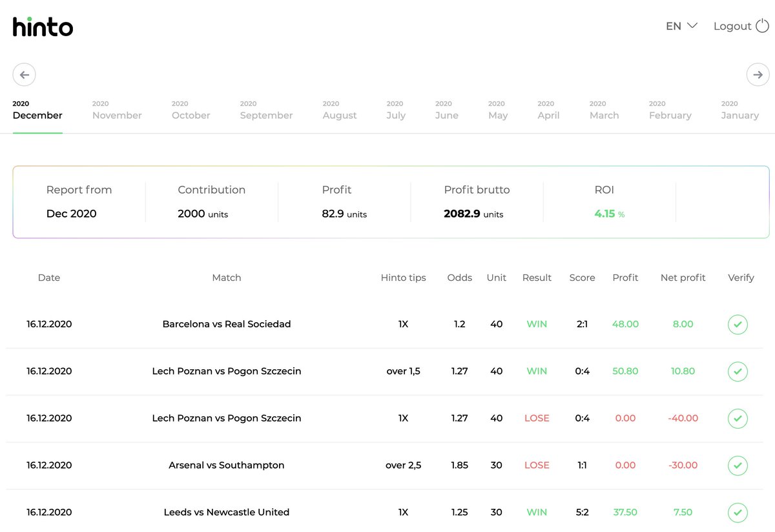Click the Verify column header
Image resolution: width=775 pixels, height=532 pixels.
[x=741, y=278]
